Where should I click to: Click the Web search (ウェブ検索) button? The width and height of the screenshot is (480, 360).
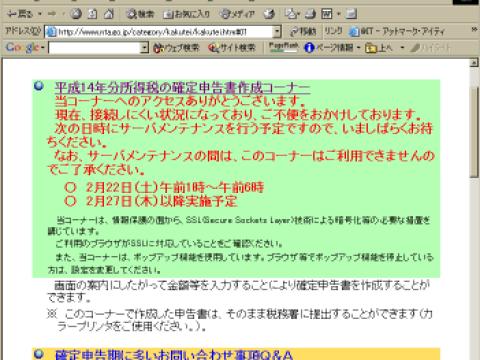click(x=176, y=48)
